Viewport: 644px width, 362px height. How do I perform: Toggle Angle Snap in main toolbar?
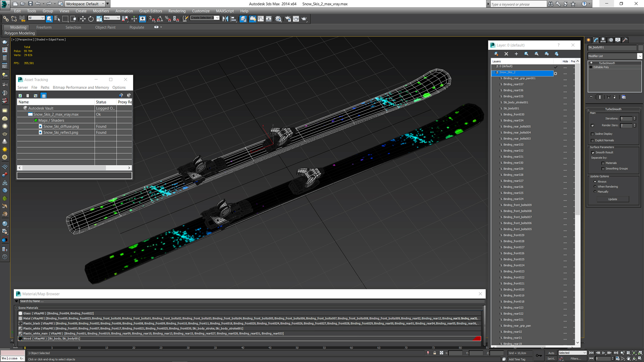point(160,19)
